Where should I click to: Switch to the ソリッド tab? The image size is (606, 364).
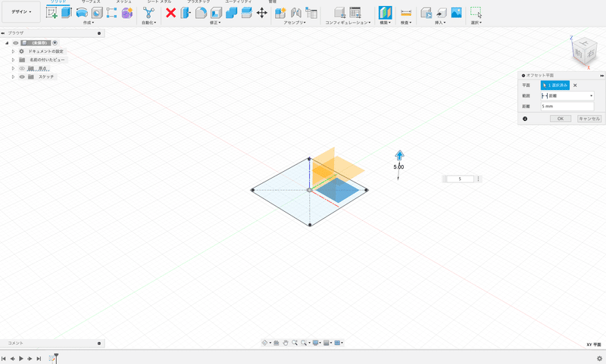pos(58,2)
